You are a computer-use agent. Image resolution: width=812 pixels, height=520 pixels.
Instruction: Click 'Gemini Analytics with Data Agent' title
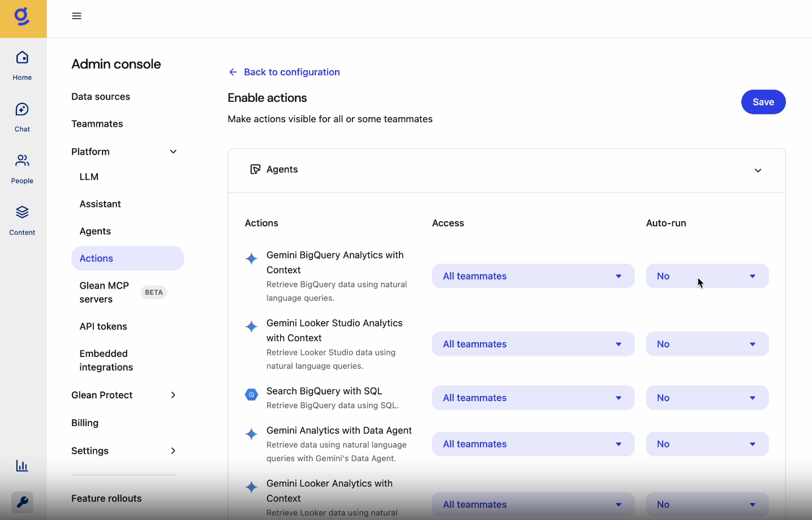(x=339, y=431)
